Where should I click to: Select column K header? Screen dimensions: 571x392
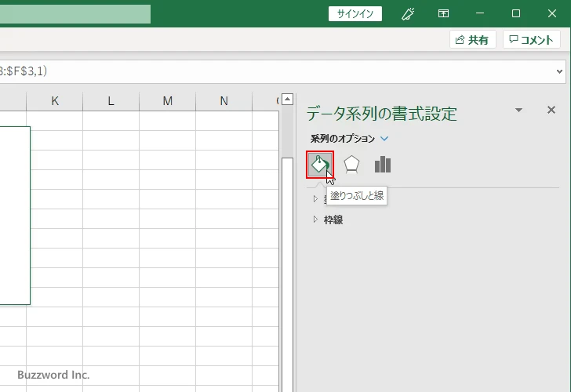click(55, 101)
